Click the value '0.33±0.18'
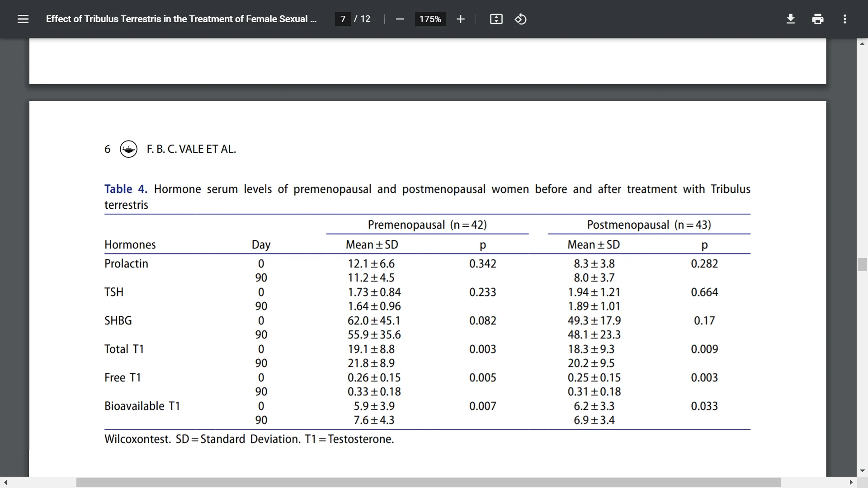Screen dimensions: 868x488 pos(374,391)
